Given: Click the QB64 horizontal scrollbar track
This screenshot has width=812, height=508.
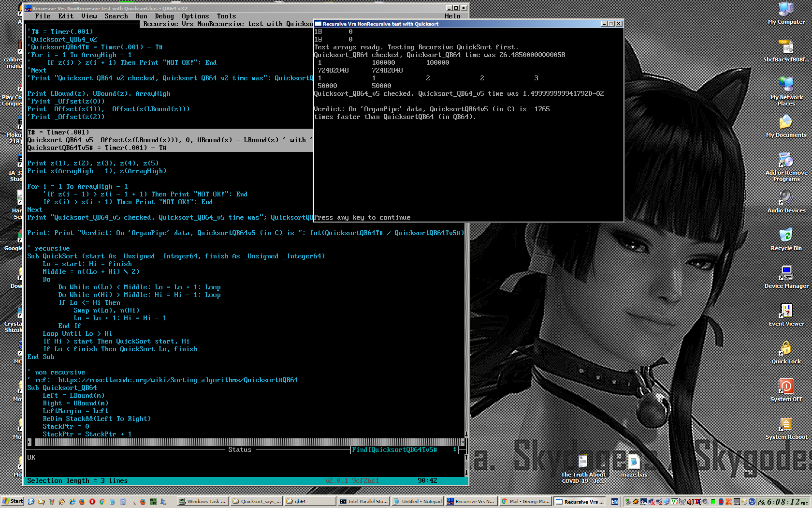Looking at the screenshot, I should 247,442.
